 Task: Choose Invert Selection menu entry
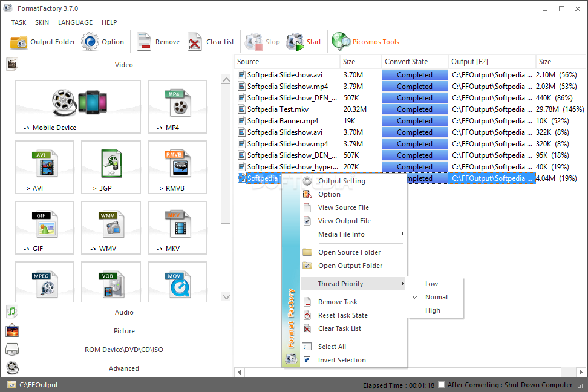(x=353, y=360)
